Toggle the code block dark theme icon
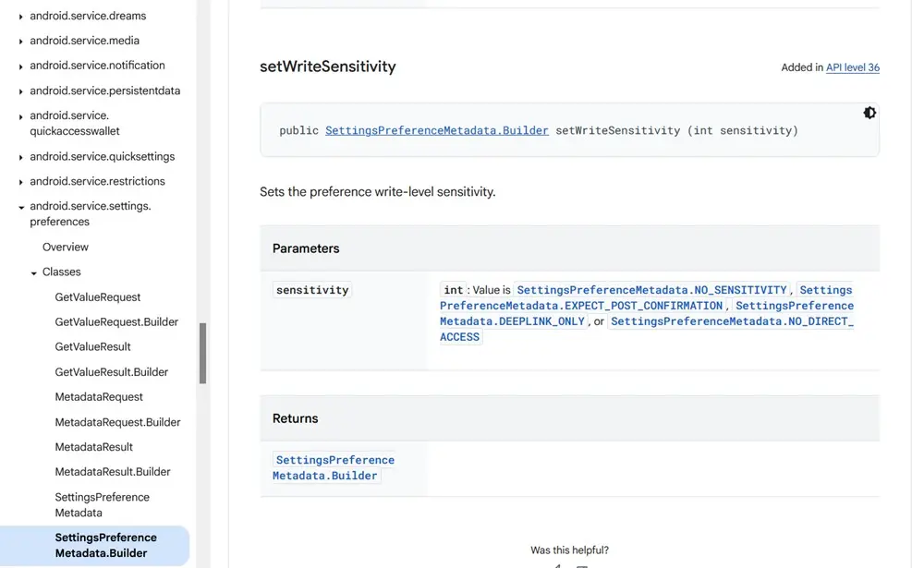This screenshot has width=924, height=568. point(869,113)
